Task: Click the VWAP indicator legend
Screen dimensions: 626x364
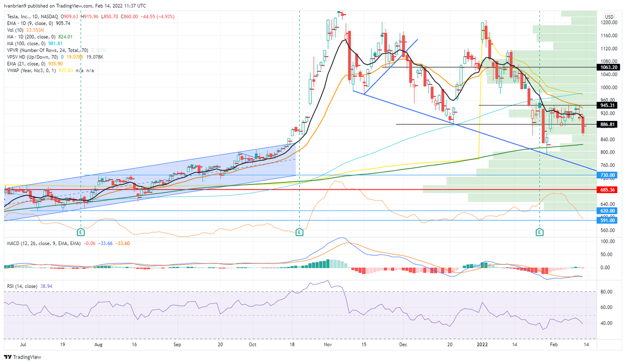Action: point(51,70)
